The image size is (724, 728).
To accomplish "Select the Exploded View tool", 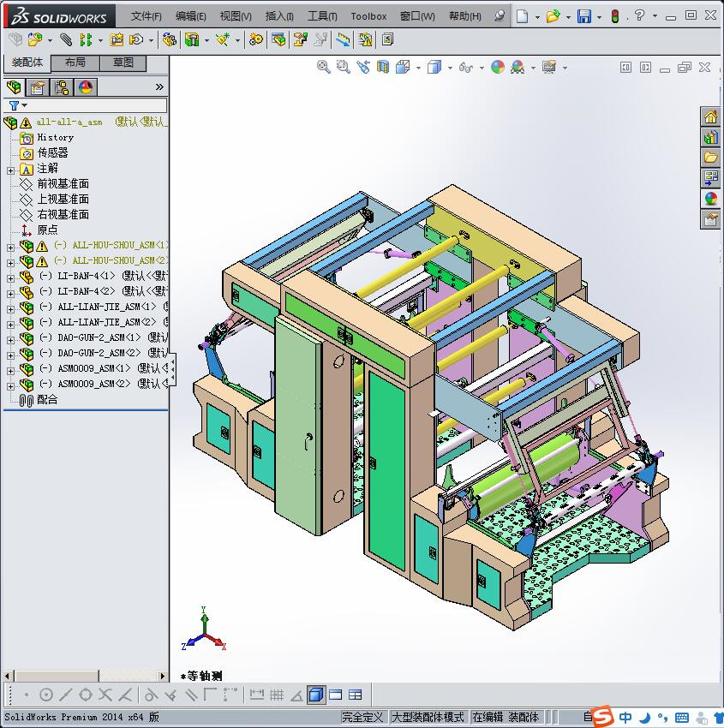I will 301,40.
